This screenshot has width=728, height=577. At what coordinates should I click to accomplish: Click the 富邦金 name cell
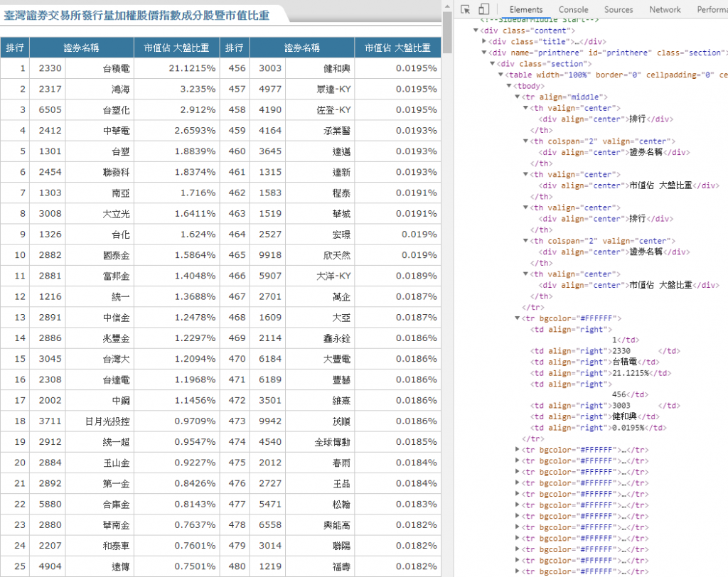click(100, 276)
